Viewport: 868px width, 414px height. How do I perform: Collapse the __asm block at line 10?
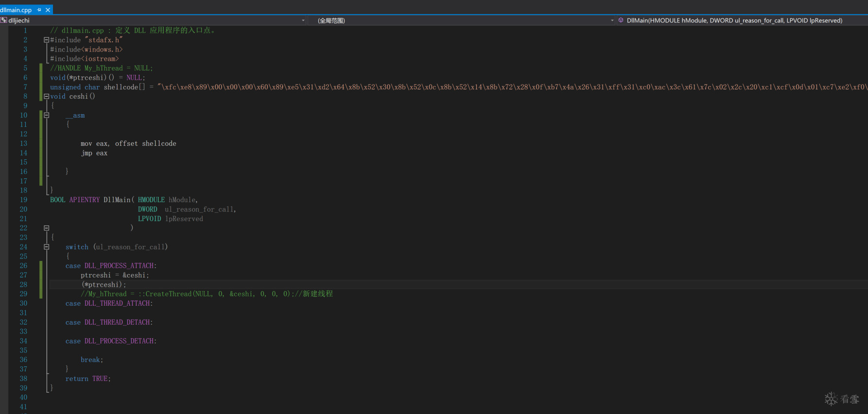pyautogui.click(x=47, y=116)
